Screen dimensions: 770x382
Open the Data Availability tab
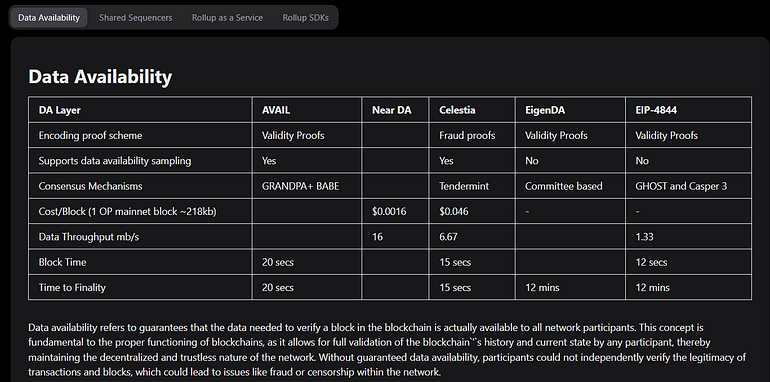(49, 18)
